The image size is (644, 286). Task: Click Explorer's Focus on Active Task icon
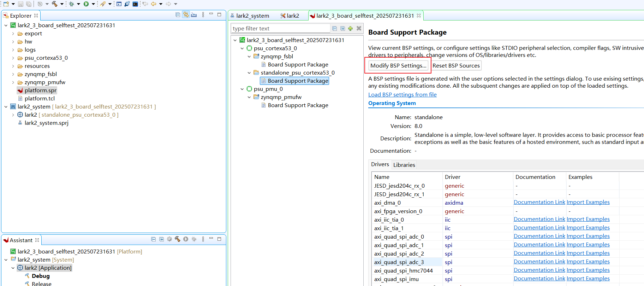pos(194,15)
